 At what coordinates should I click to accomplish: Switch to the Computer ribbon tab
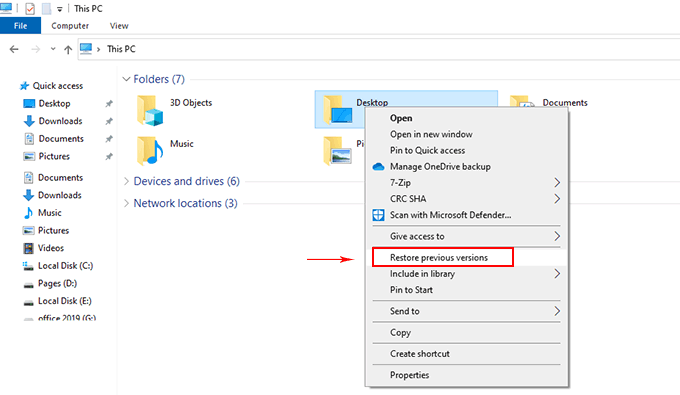70,26
